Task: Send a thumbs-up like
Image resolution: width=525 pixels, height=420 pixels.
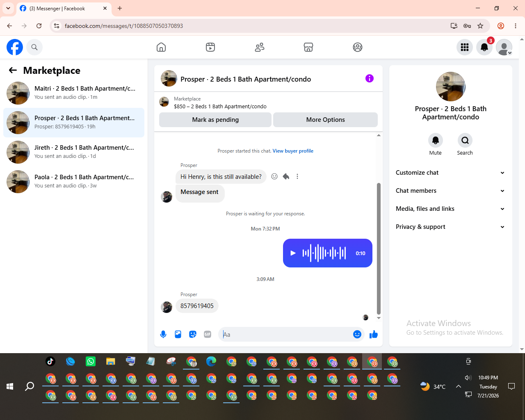Action: point(374,334)
